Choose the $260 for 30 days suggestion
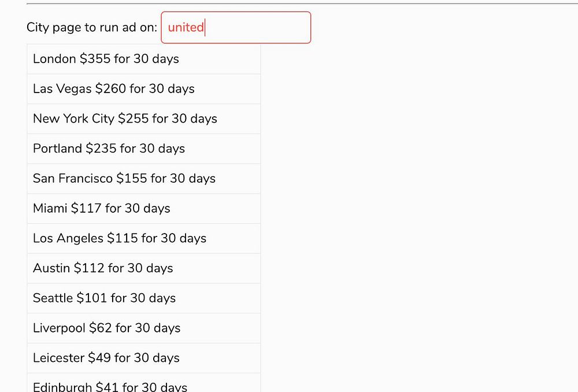The height and width of the screenshot is (392, 578). coord(143,89)
